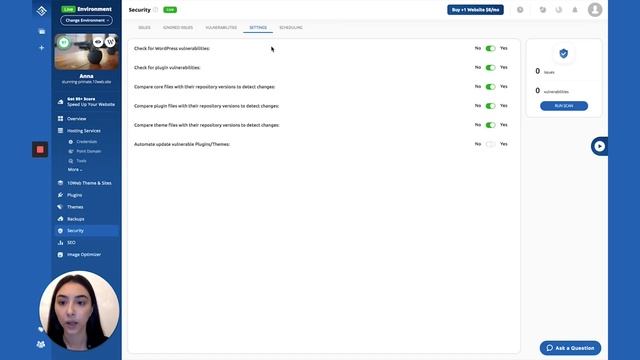Click the green Live badge next to Security
This screenshot has width=640, height=360.
170,10
